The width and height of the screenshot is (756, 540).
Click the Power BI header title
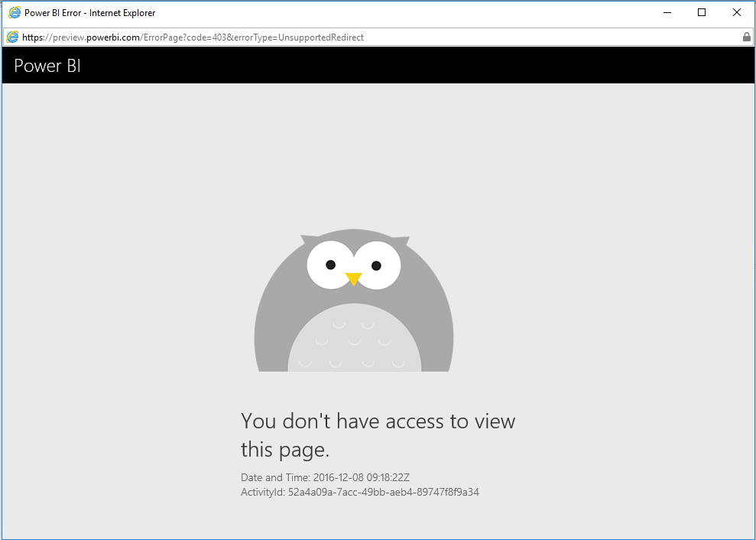coord(47,66)
